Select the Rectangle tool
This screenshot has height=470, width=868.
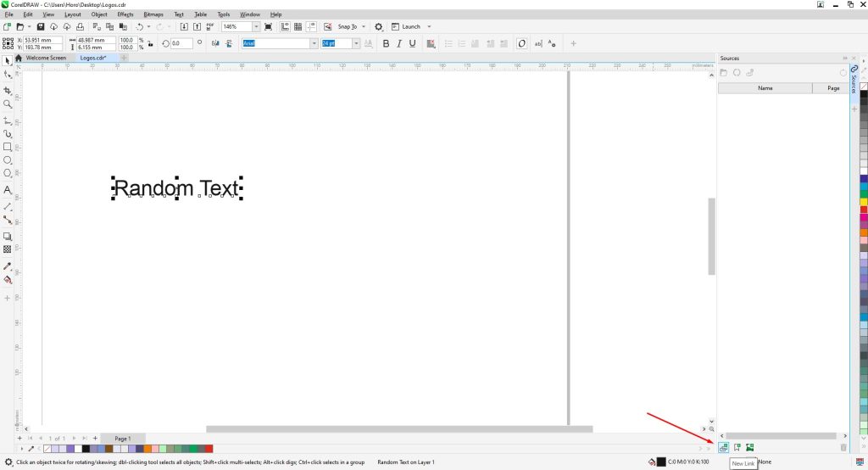click(7, 147)
